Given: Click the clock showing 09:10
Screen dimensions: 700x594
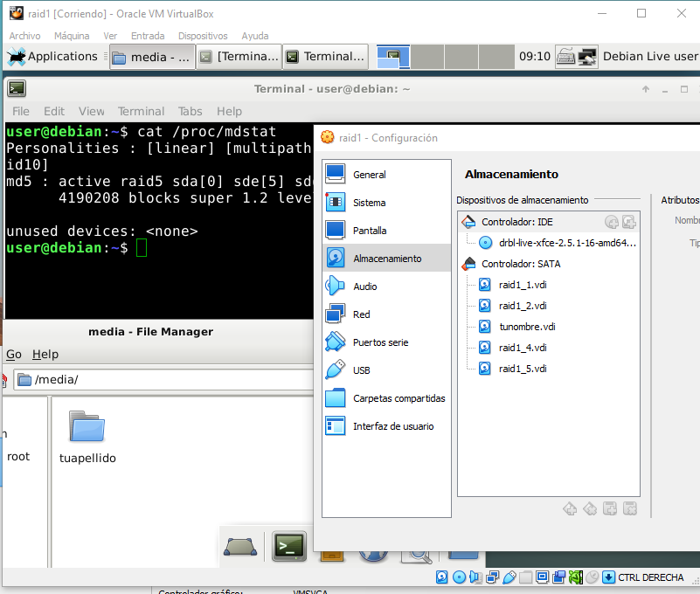Looking at the screenshot, I should pyautogui.click(x=535, y=57).
